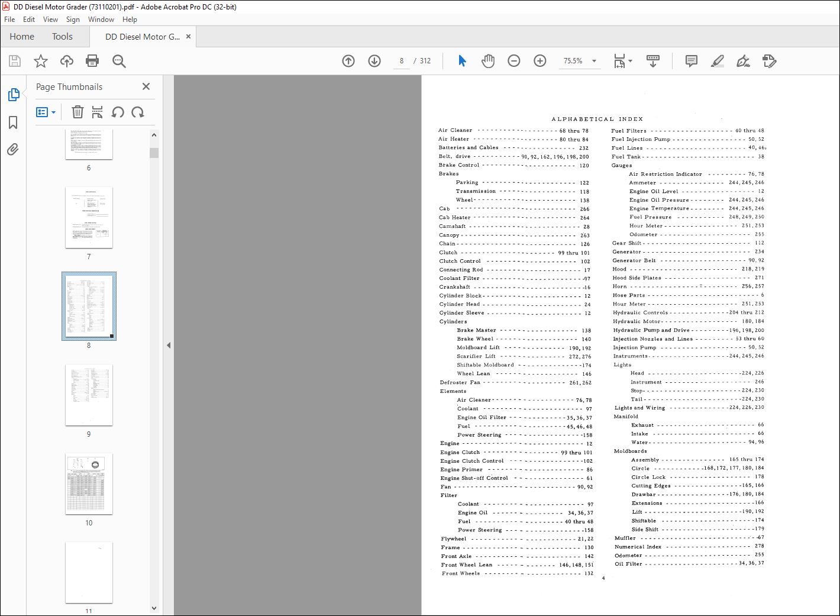The image size is (840, 616).
Task: Select the arrow selection tool
Action: click(x=462, y=61)
